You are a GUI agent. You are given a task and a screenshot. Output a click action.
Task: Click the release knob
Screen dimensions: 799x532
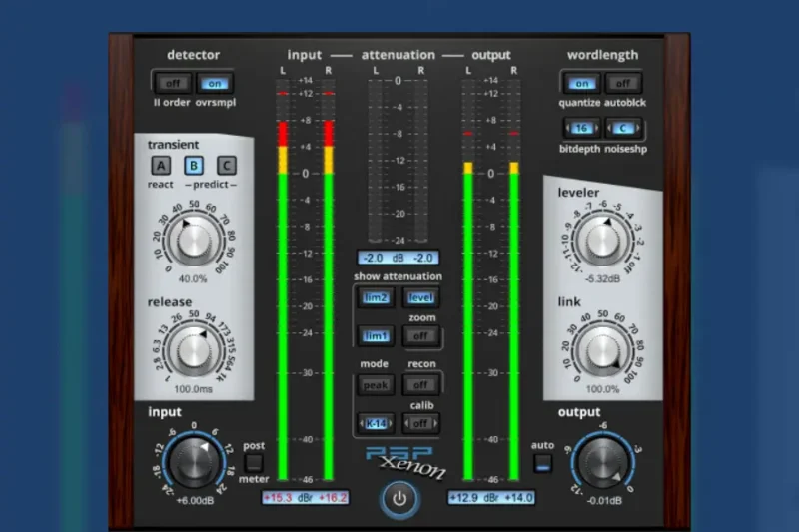point(194,349)
